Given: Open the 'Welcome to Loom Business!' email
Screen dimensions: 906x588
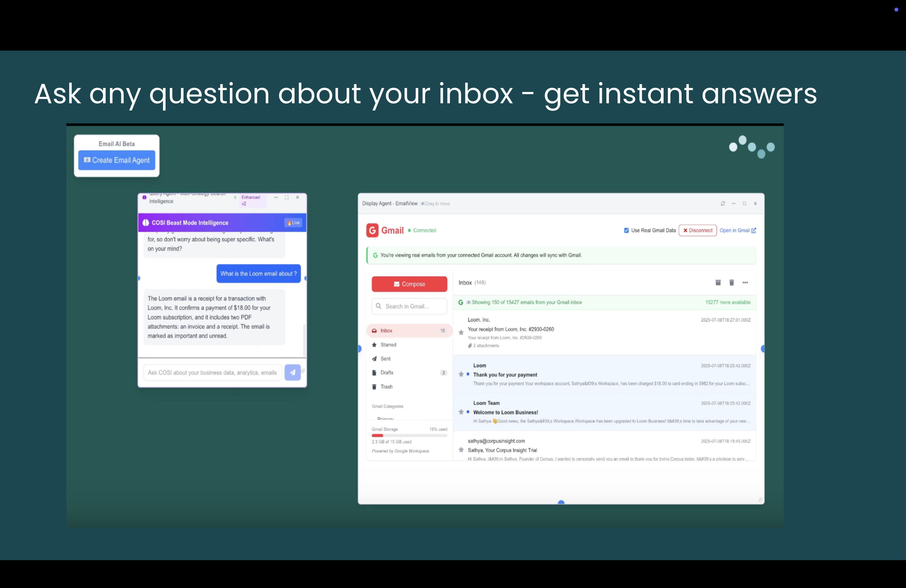Looking at the screenshot, I should click(605, 412).
